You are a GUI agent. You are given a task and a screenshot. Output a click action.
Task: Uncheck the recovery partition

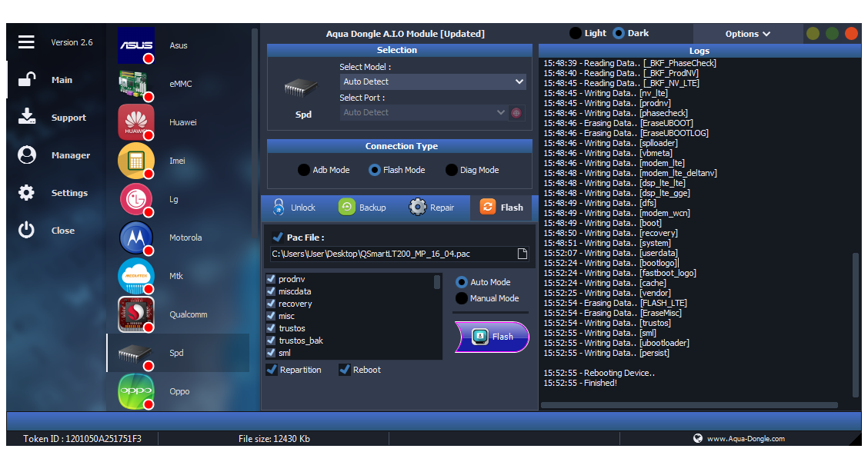(271, 304)
